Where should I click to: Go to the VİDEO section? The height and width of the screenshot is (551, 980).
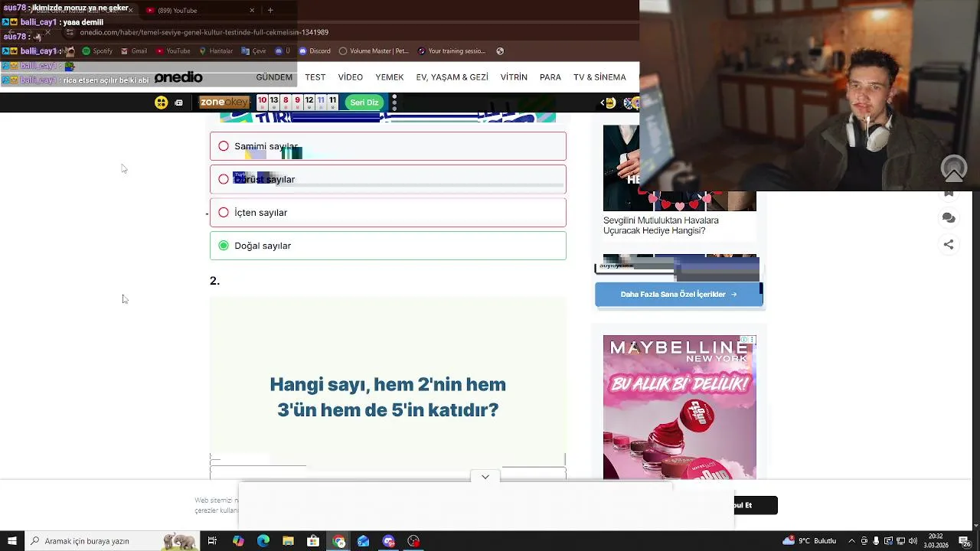351,77
